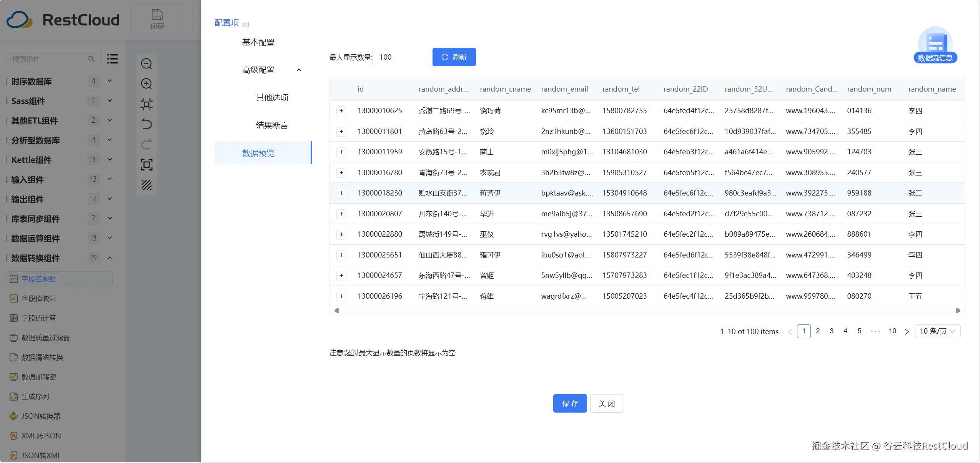Image resolution: width=980 pixels, height=463 pixels.
Task: Click the JSON转XML component icon
Action: (x=14, y=456)
